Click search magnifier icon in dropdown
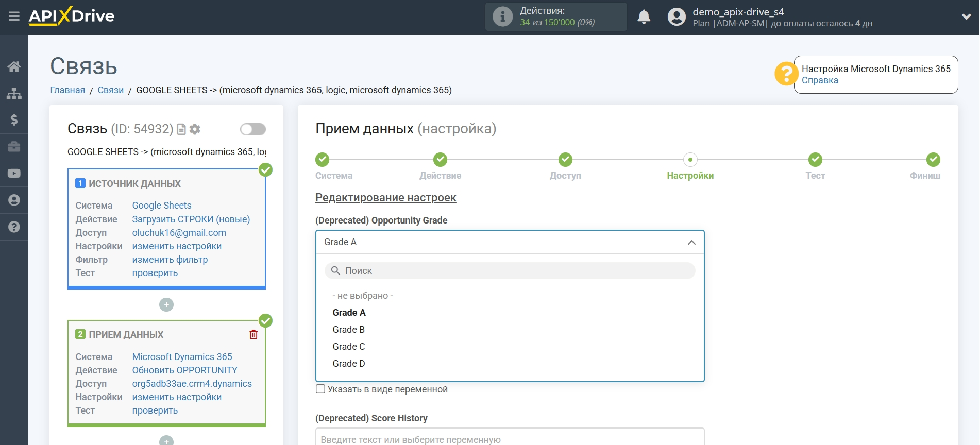This screenshot has height=445, width=980. click(335, 271)
